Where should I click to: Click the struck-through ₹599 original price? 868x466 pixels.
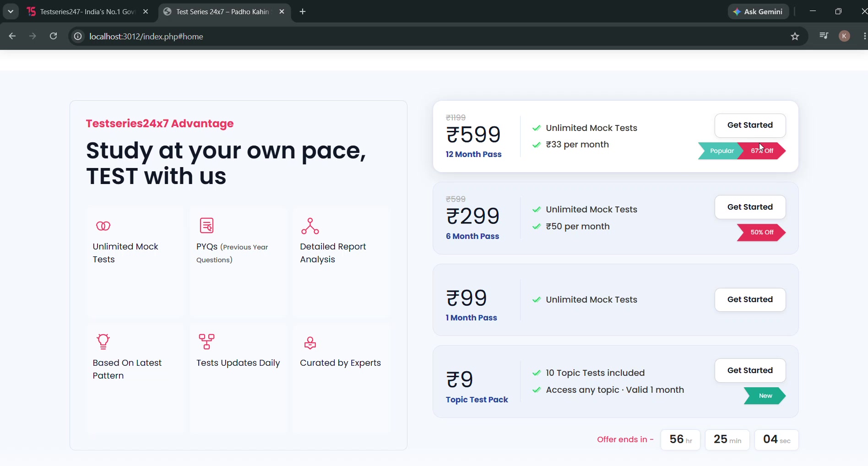456,199
